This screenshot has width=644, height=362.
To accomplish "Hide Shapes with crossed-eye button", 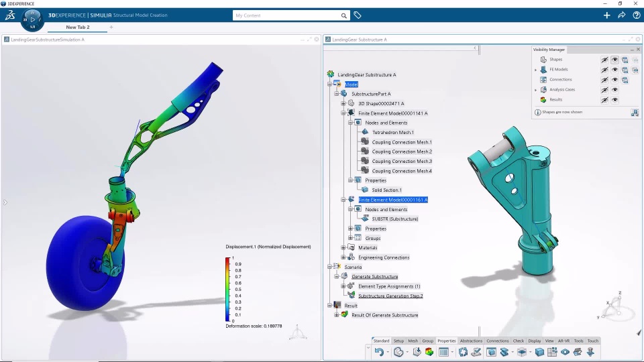I will pyautogui.click(x=604, y=60).
